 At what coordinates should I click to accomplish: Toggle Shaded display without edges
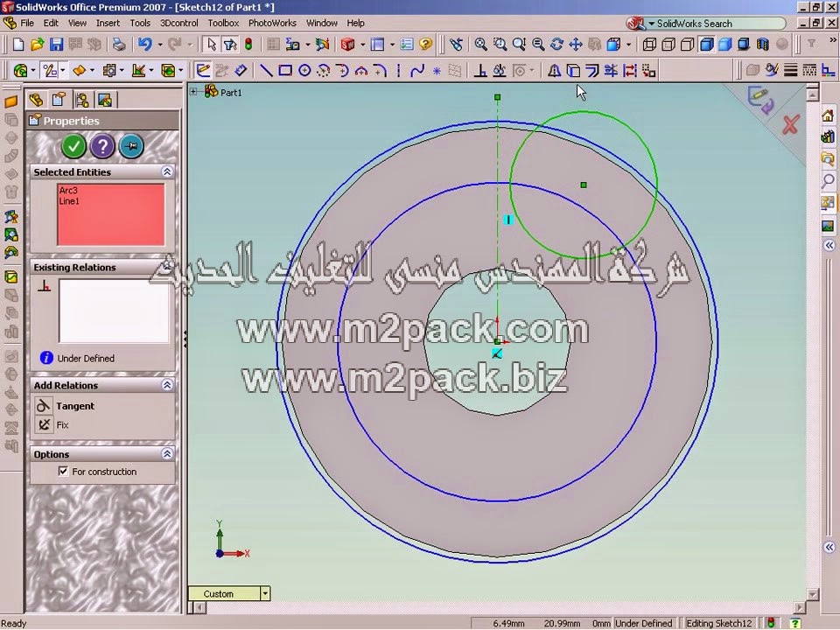click(725, 44)
